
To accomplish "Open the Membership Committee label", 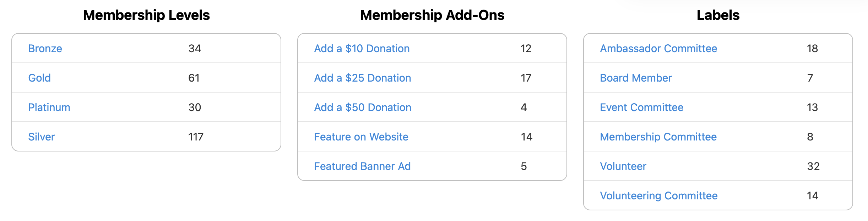I will (658, 137).
